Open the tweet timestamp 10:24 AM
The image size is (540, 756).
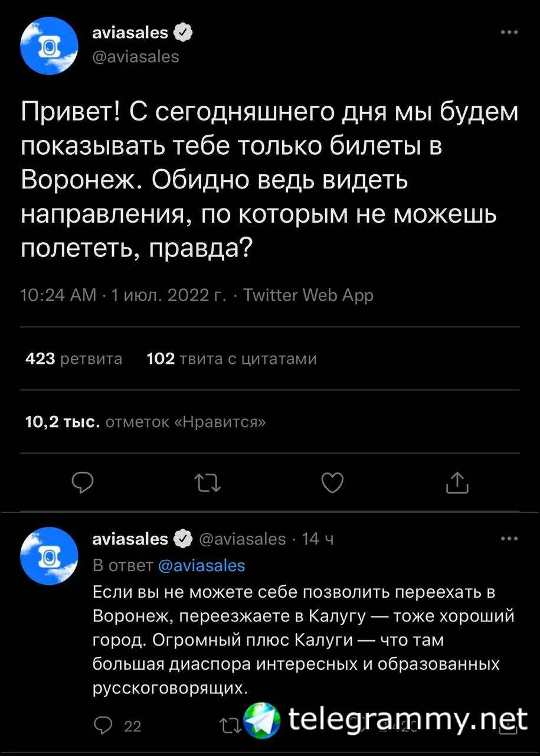click(x=58, y=294)
